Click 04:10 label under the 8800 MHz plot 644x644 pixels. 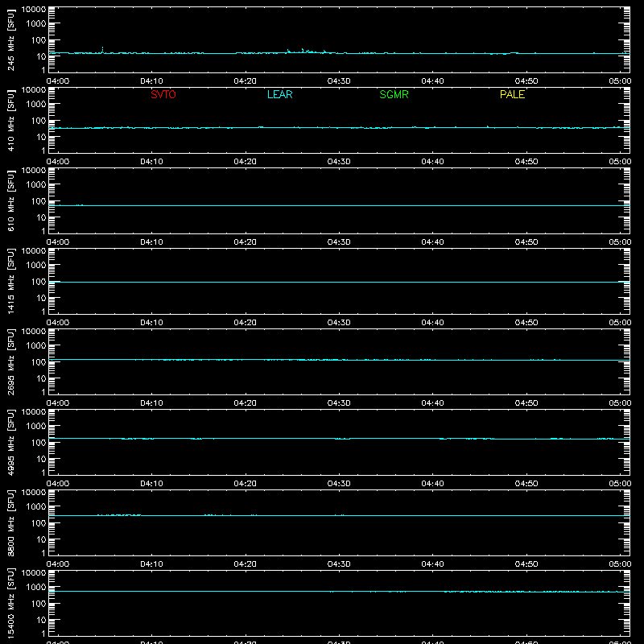(x=151, y=564)
